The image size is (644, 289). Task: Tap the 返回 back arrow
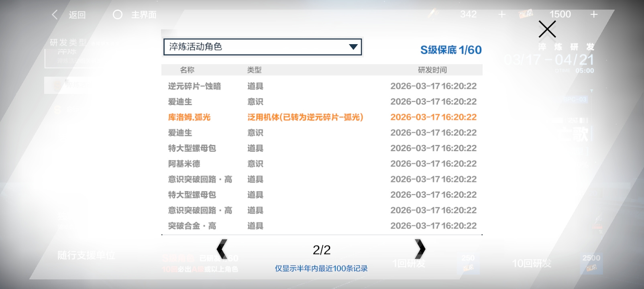55,15
